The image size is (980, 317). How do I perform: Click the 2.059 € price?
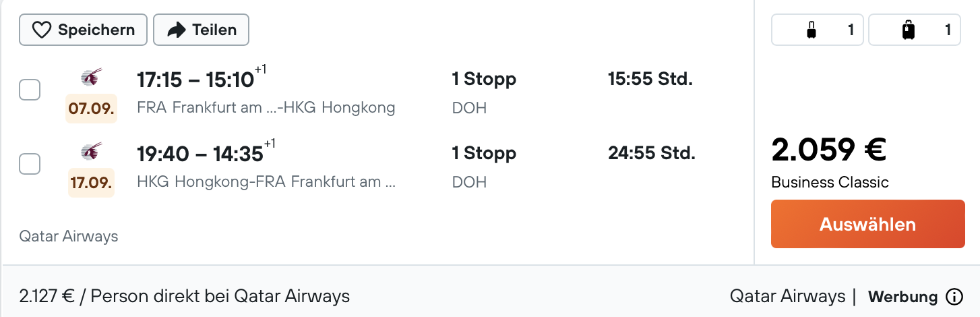tap(828, 150)
